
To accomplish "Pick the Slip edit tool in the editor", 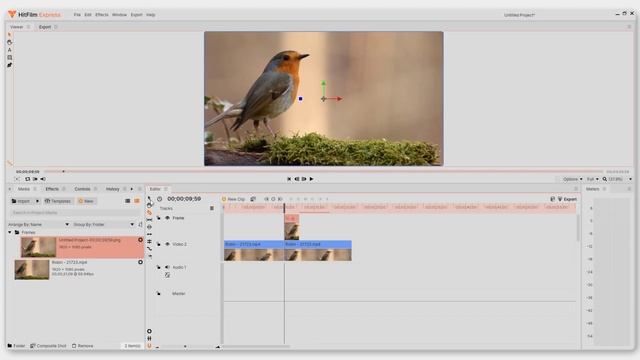I will 149,220.
